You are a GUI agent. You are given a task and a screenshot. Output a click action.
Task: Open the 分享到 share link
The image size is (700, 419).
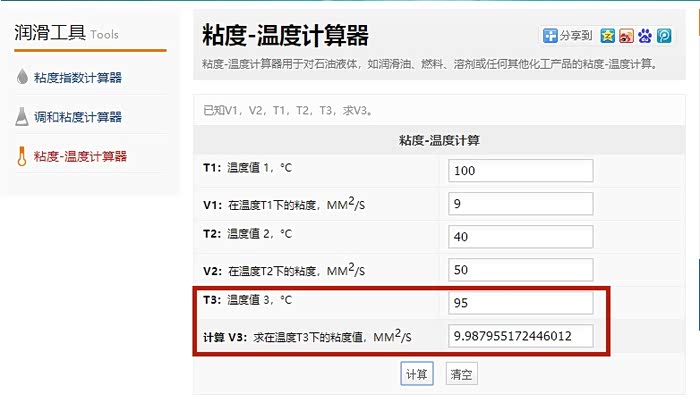(x=576, y=36)
